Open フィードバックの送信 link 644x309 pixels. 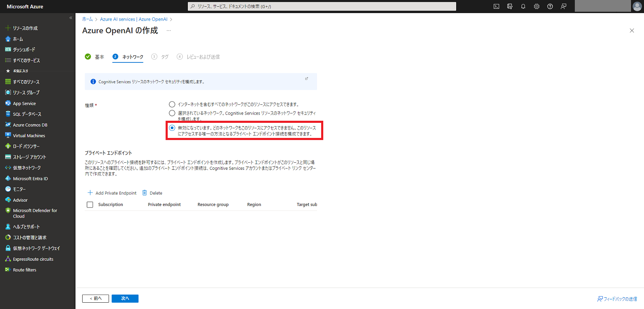617,299
